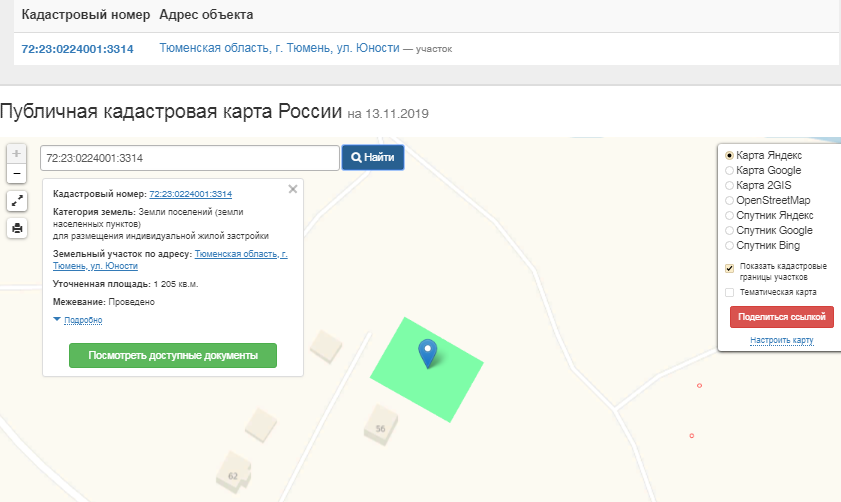
Task: Select the Карта Google radio option
Action: tap(729, 171)
